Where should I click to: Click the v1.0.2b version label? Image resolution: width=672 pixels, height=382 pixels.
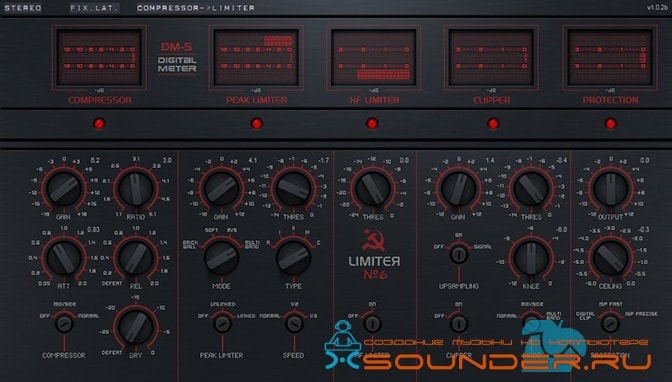[x=658, y=7]
